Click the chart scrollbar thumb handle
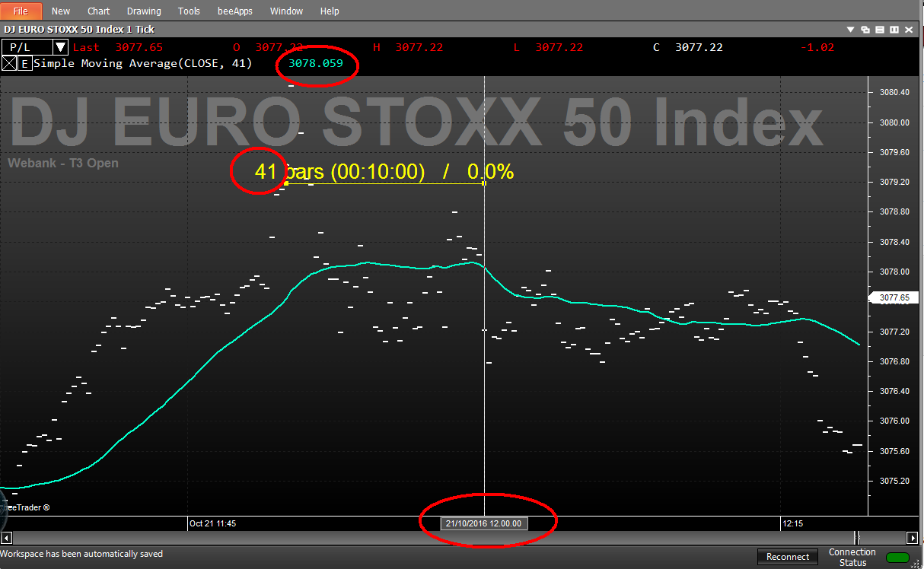924x569 pixels. click(x=857, y=537)
